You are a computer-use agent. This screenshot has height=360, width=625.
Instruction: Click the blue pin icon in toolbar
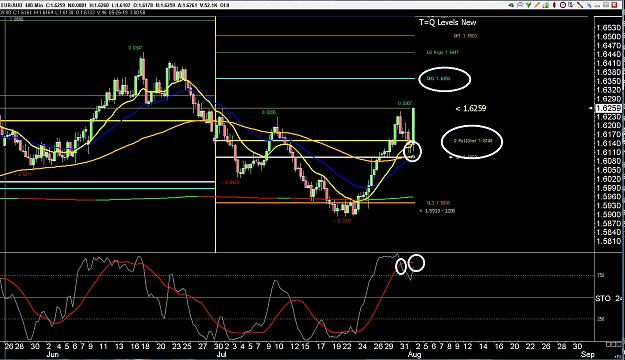[589, 5]
